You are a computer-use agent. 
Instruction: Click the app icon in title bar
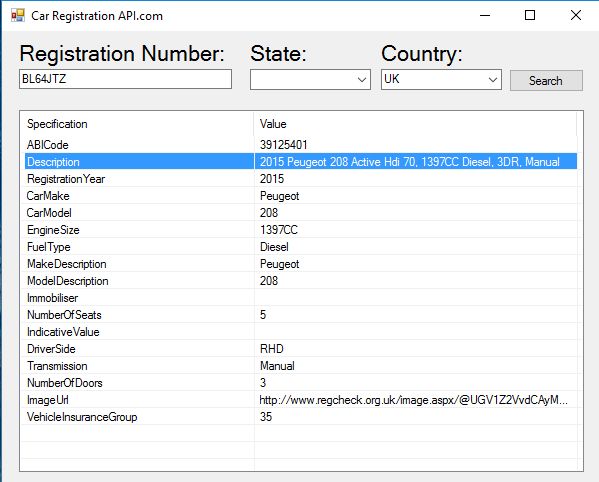[x=18, y=15]
